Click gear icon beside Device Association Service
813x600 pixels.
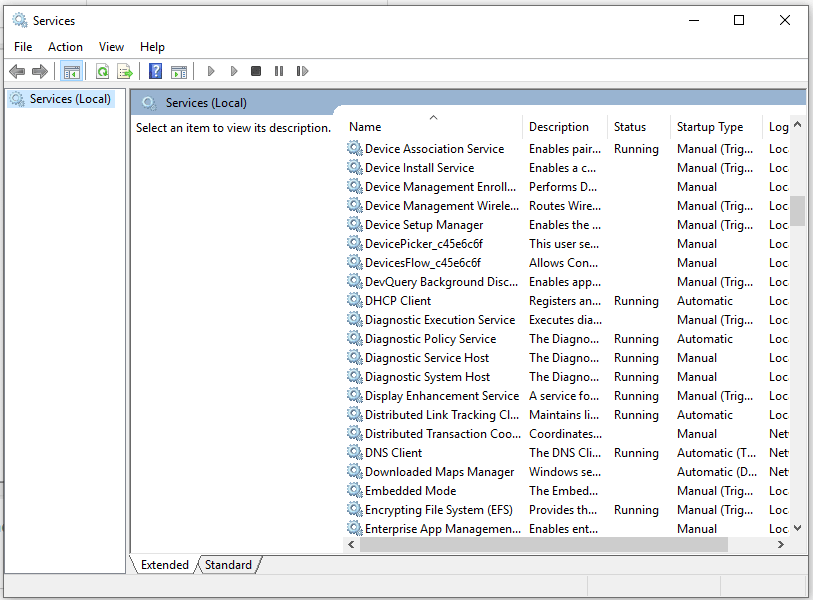[355, 148]
